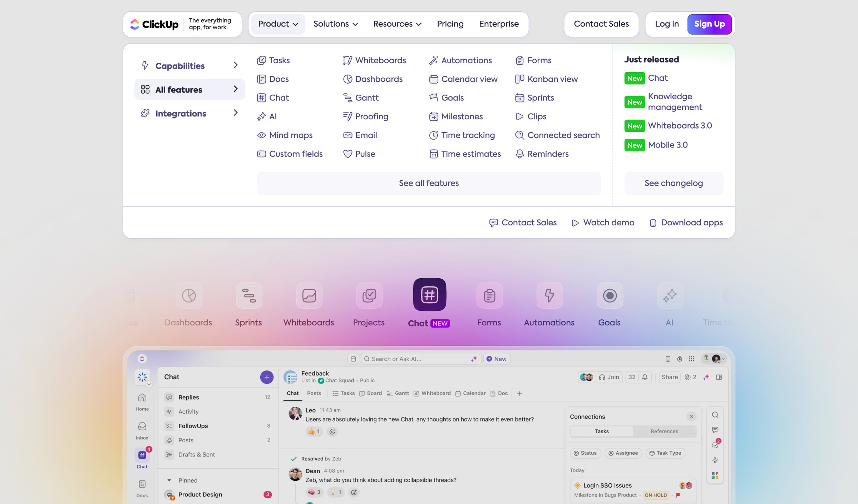The width and height of the screenshot is (858, 504).
Task: Expand the Solutions dropdown menu
Action: click(x=335, y=24)
